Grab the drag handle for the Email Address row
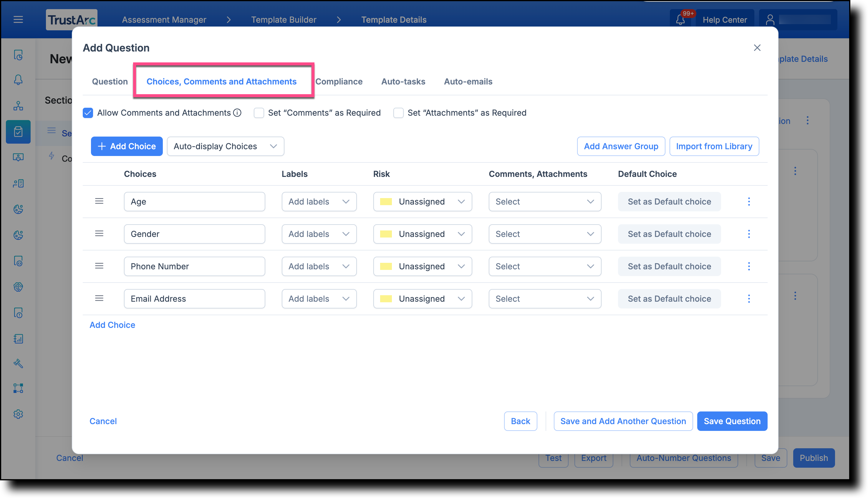The width and height of the screenshot is (868, 498). [99, 298]
